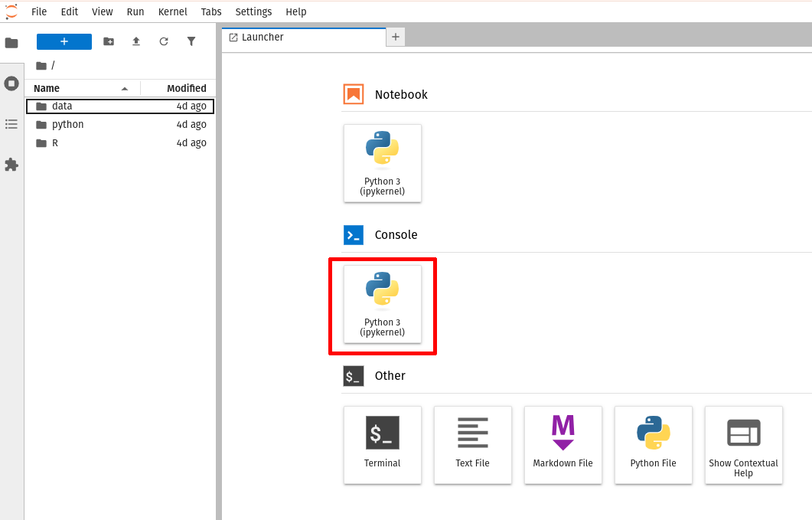Add a new tab next to Launcher

point(396,37)
